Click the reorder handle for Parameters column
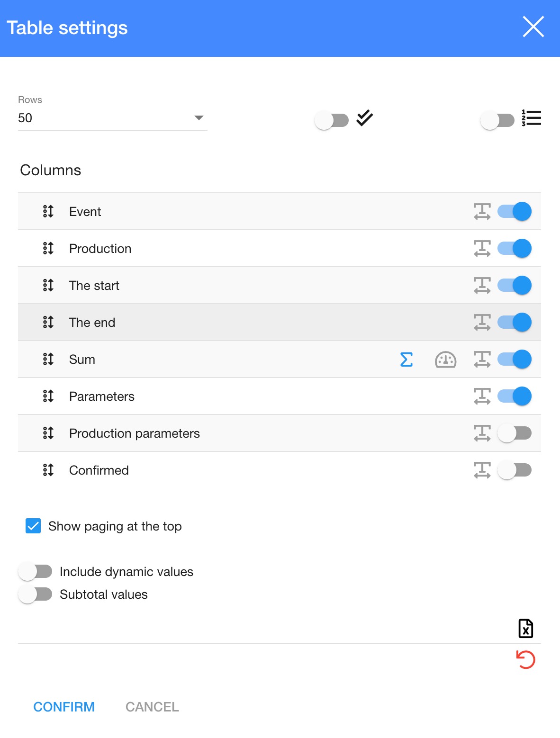This screenshot has width=560, height=738. pyautogui.click(x=48, y=396)
